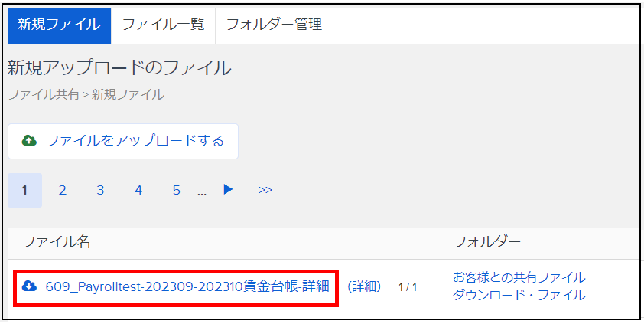Viewport: 644px width, 324px height.
Task: Go to page 3
Action: point(101,191)
